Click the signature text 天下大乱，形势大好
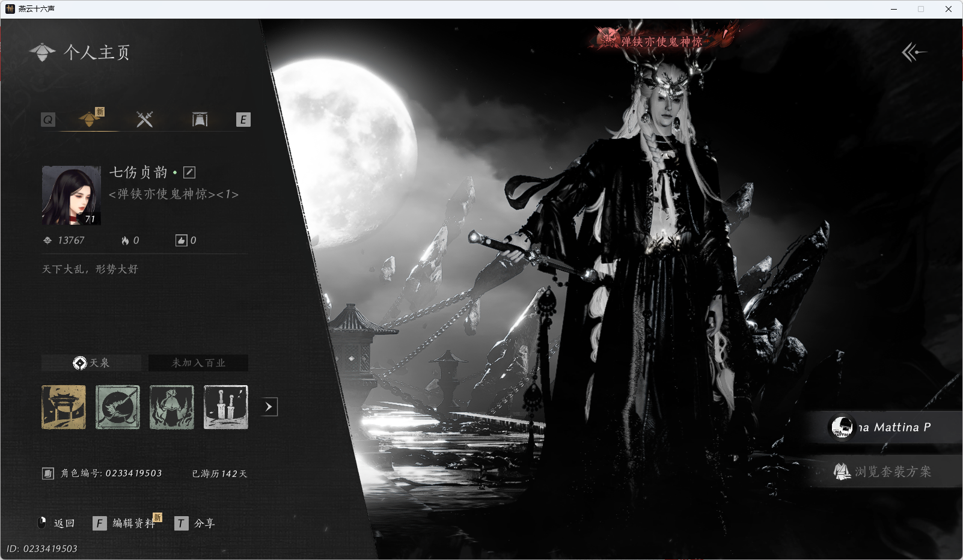963x560 pixels. (90, 269)
